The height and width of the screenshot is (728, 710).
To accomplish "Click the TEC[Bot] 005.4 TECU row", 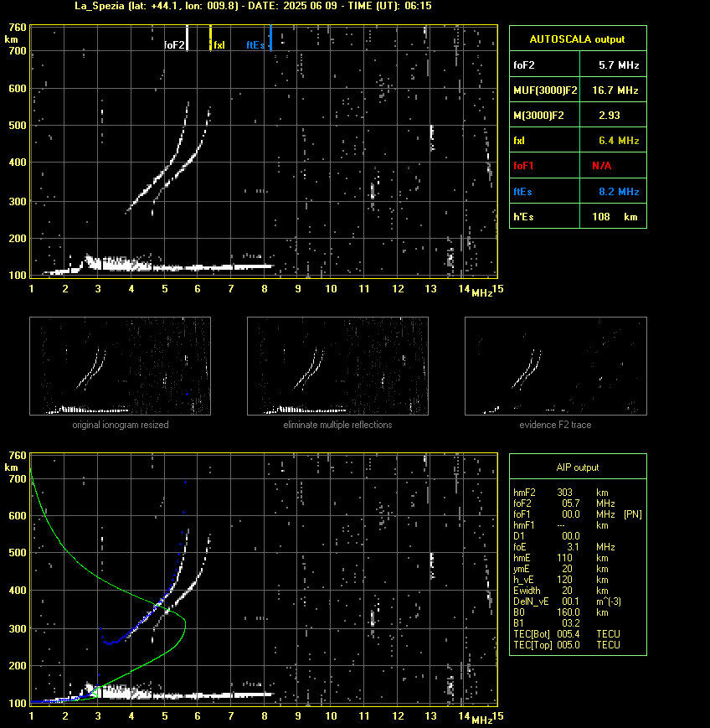I will pyautogui.click(x=567, y=634).
